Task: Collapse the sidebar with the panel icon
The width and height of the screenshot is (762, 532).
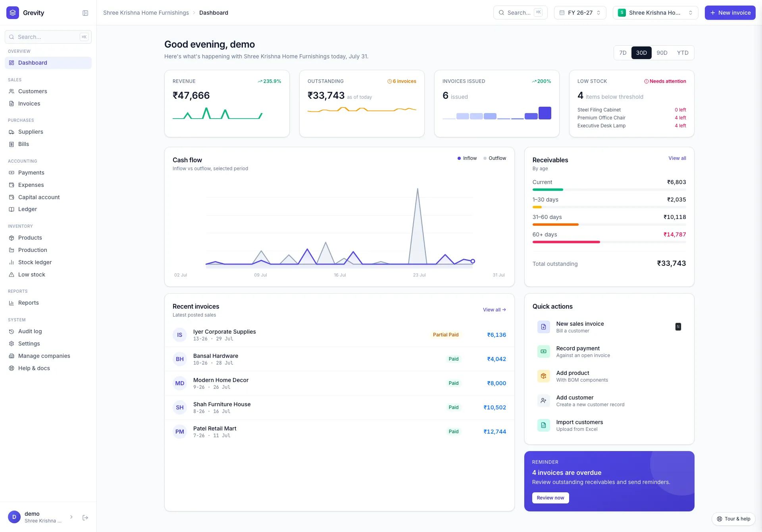Action: tap(85, 13)
